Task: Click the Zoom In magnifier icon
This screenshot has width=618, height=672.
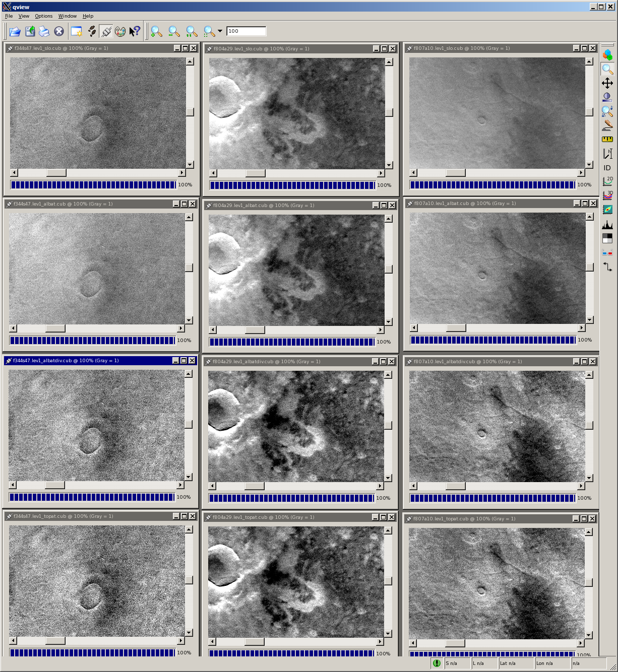Action: point(156,32)
